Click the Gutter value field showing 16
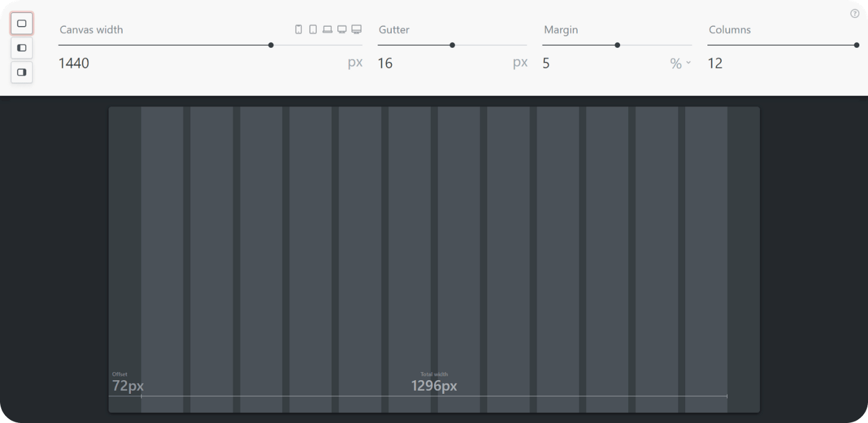 tap(385, 63)
